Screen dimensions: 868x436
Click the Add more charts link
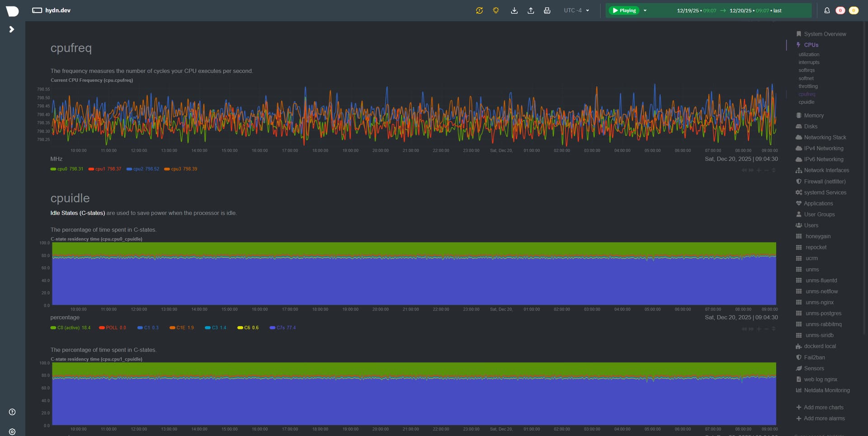tap(823, 408)
